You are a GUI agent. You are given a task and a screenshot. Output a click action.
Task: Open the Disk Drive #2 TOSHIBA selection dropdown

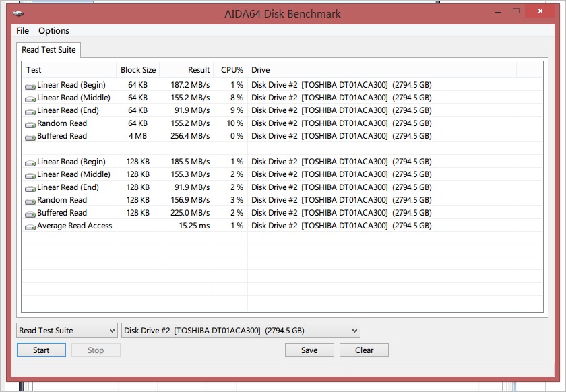(x=241, y=330)
